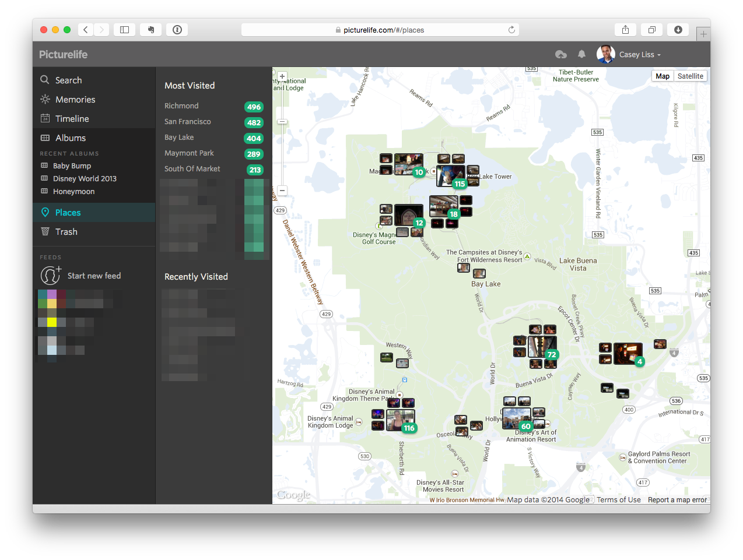Screen dimensions: 743x560
Task: Click the cloud upload icon
Action: click(560, 54)
